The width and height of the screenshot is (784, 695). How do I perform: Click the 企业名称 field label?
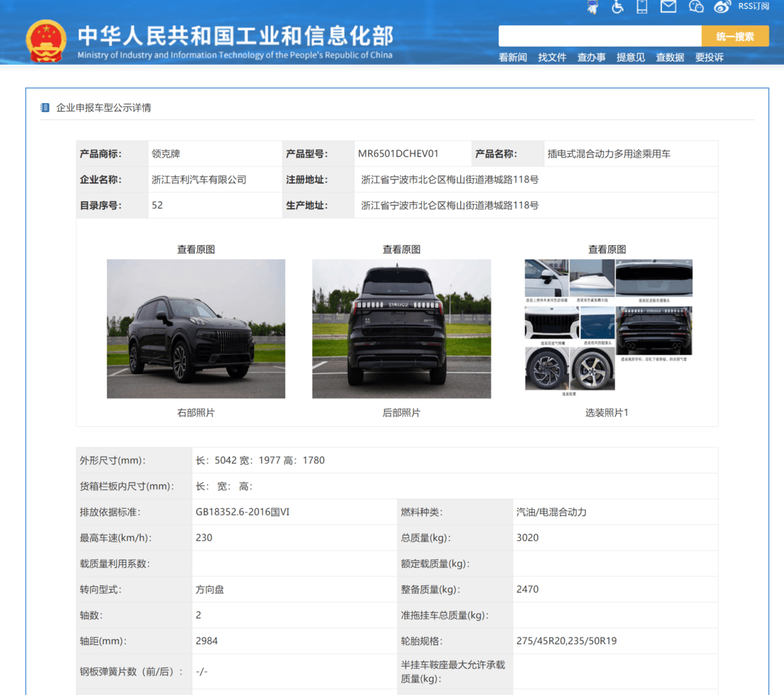pos(100,179)
